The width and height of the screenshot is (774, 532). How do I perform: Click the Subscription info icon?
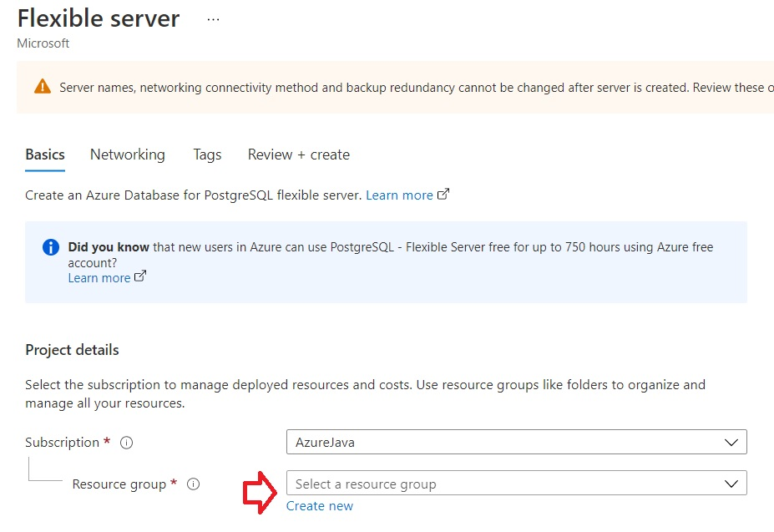tap(126, 443)
